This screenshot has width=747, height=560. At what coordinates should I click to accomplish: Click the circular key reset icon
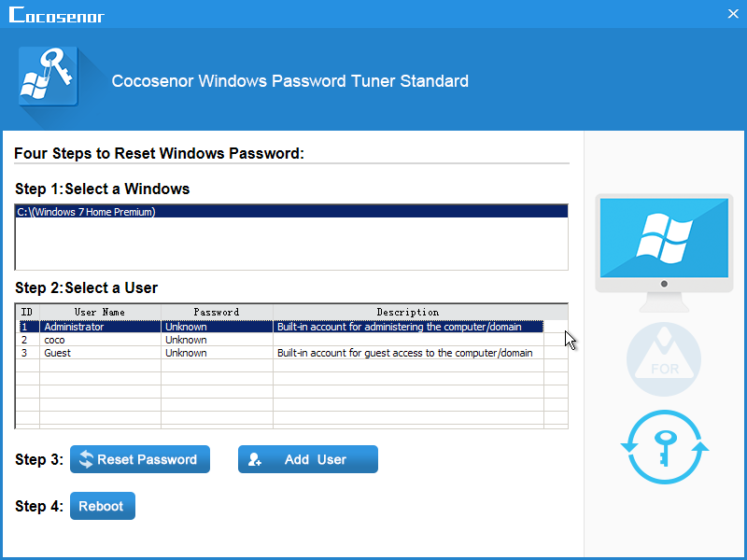pyautogui.click(x=665, y=447)
